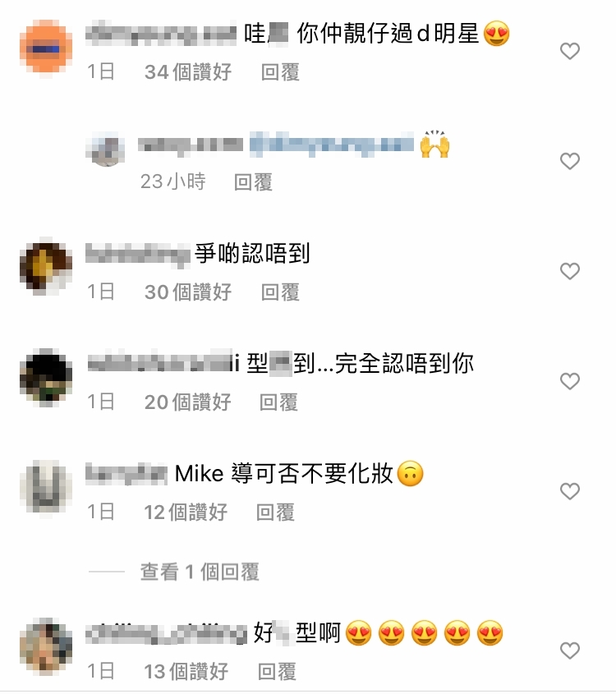The width and height of the screenshot is (616, 694).
Task: Reply to comment with 20個讚好
Action: [x=278, y=402]
